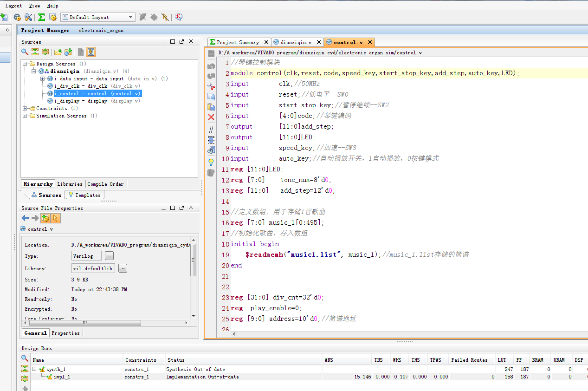Expand the i_data_input tree node
Image resolution: width=588 pixels, height=391 pixels.
click(x=42, y=79)
